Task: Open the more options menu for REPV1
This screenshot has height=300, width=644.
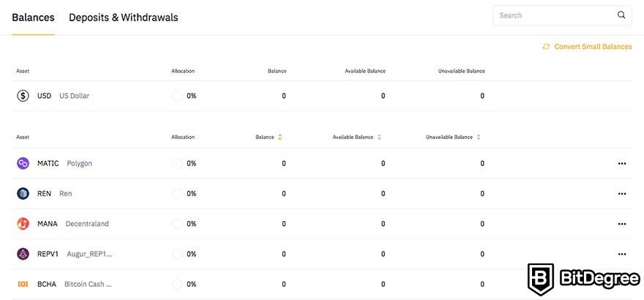Action: 622,254
